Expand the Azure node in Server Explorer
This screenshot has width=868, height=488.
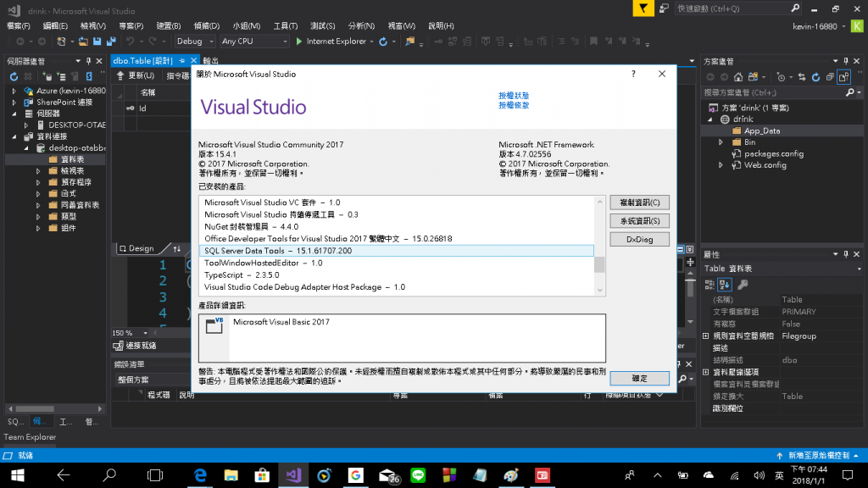pyautogui.click(x=14, y=91)
